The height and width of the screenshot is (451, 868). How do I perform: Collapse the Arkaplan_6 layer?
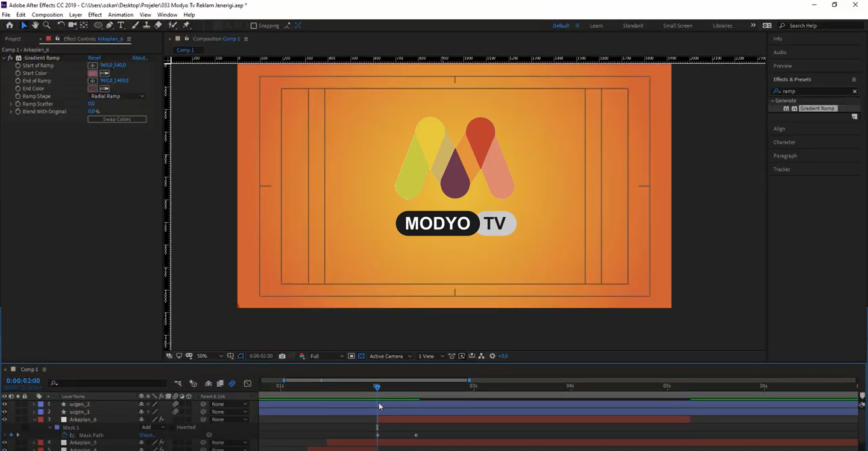pos(34,420)
